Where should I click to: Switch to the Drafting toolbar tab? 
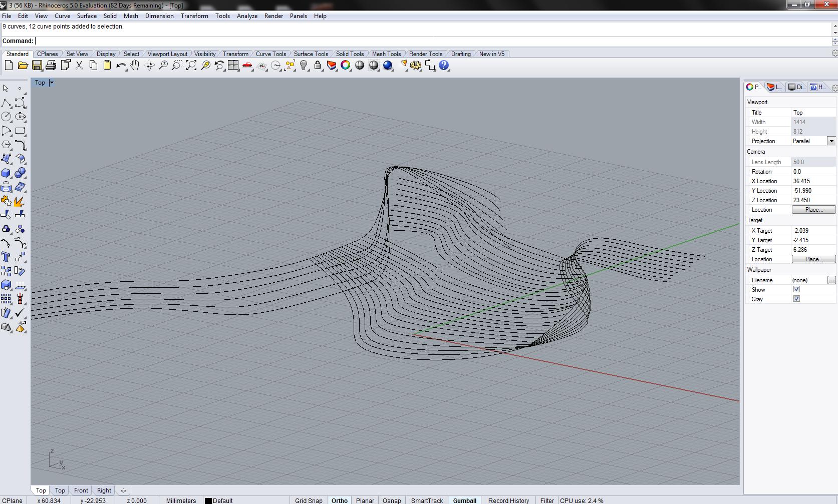click(x=461, y=54)
